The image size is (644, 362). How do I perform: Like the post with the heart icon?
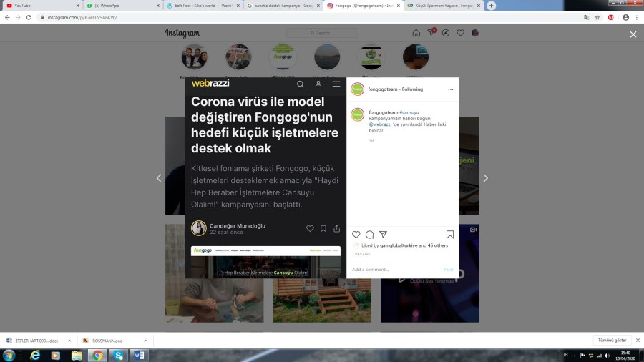[356, 235]
